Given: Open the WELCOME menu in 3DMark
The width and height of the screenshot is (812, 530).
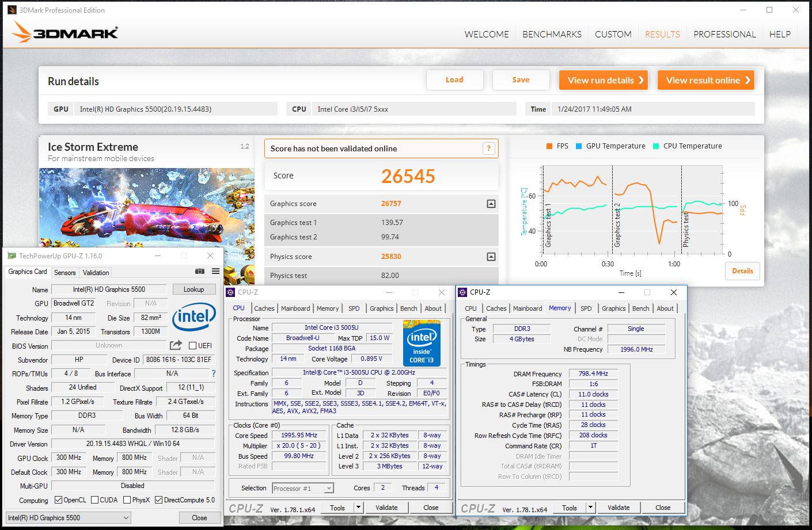Looking at the screenshot, I should (487, 35).
